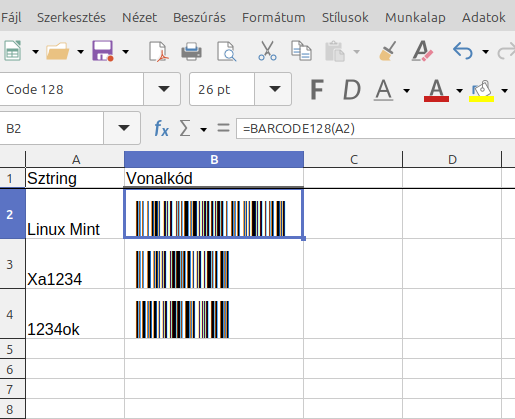Viewport: 515px width, 419px height.
Task: Click the Save document icon
Action: 103,51
